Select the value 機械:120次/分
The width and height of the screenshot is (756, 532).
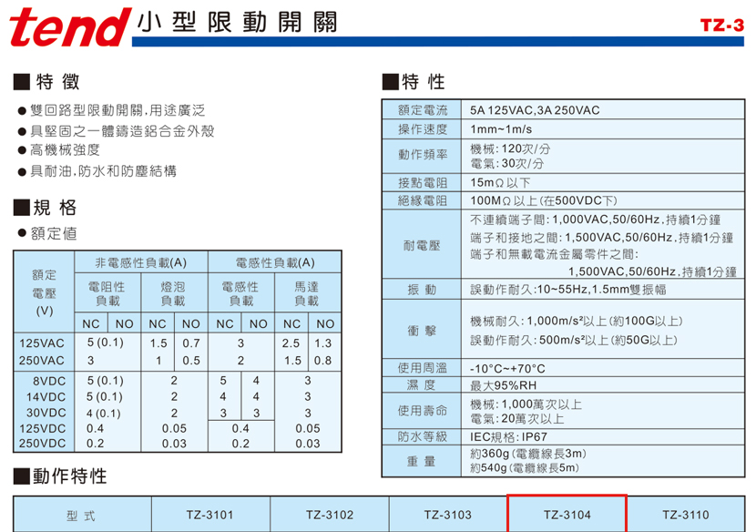click(510, 148)
